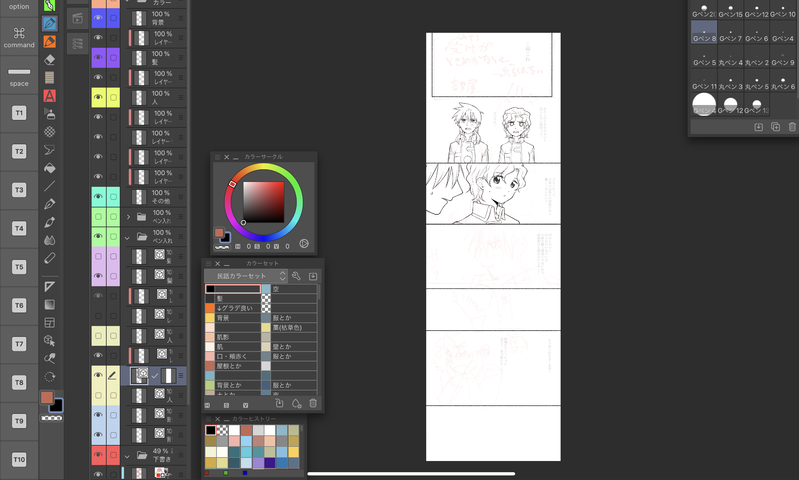Collapse the 下書き 49% folder

pyautogui.click(x=127, y=456)
